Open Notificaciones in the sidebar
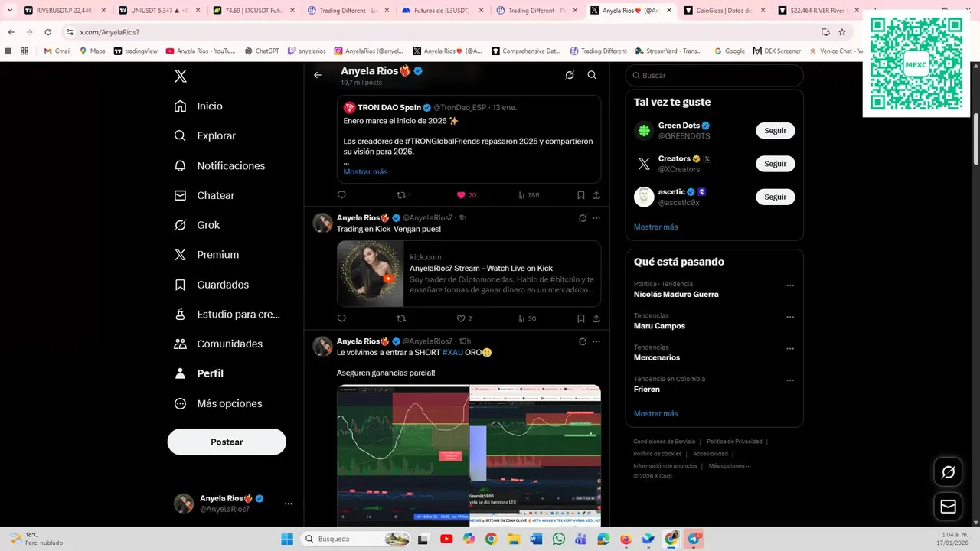Screen dimensions: 980x551 219,165
